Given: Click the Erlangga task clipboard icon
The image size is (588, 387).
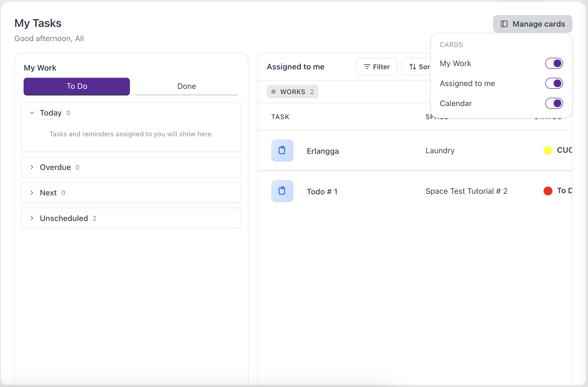Looking at the screenshot, I should pos(282,150).
